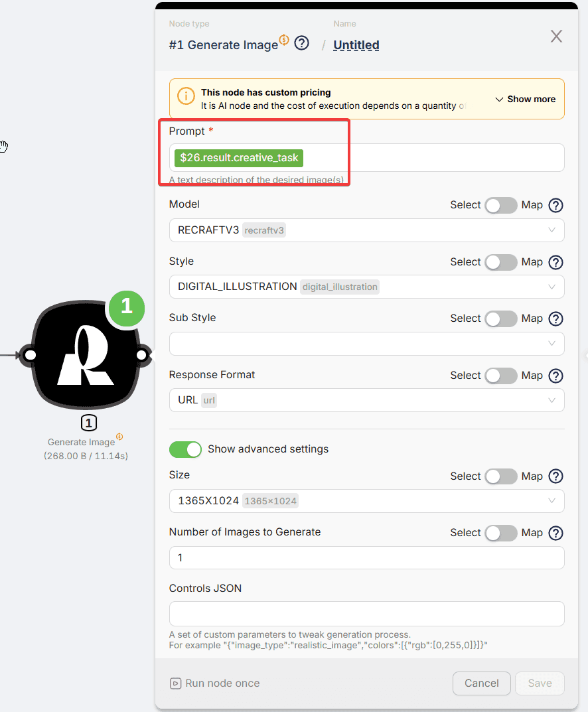588x712 pixels.
Task: Open the Style dropdown showing DIGITAL_ILLUSTRATION
Action: 366,287
